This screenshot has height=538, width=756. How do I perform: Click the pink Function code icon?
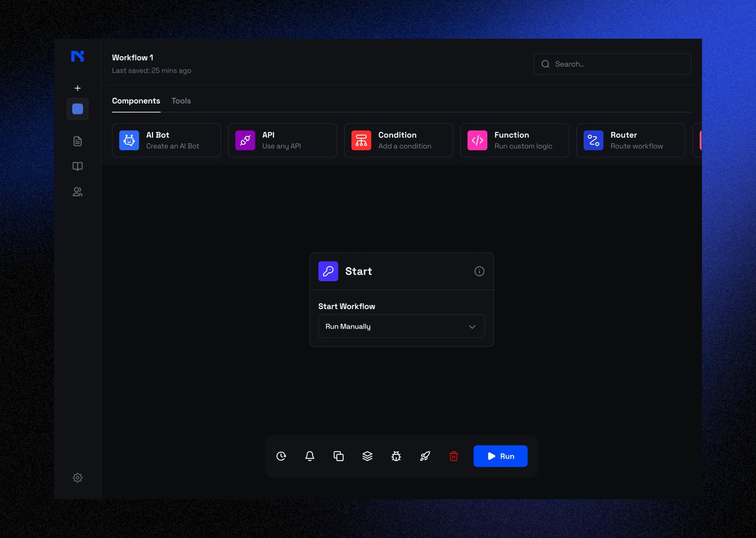click(x=478, y=140)
